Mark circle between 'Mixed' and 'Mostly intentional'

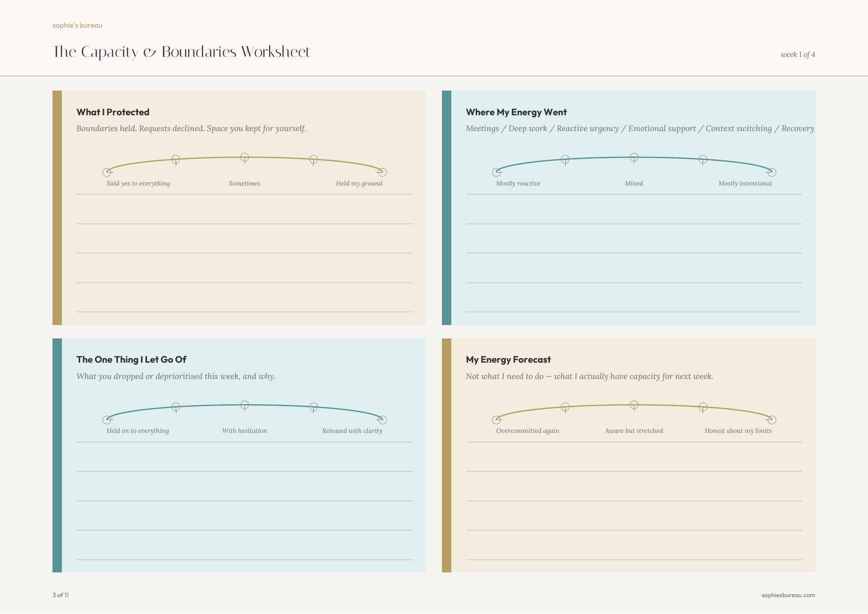tap(703, 159)
